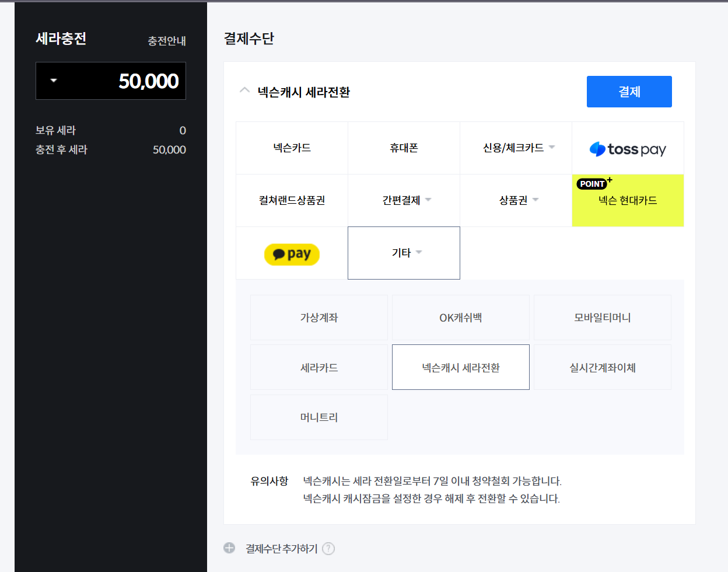Select 가상계좌 option
The width and height of the screenshot is (728, 572).
click(319, 318)
